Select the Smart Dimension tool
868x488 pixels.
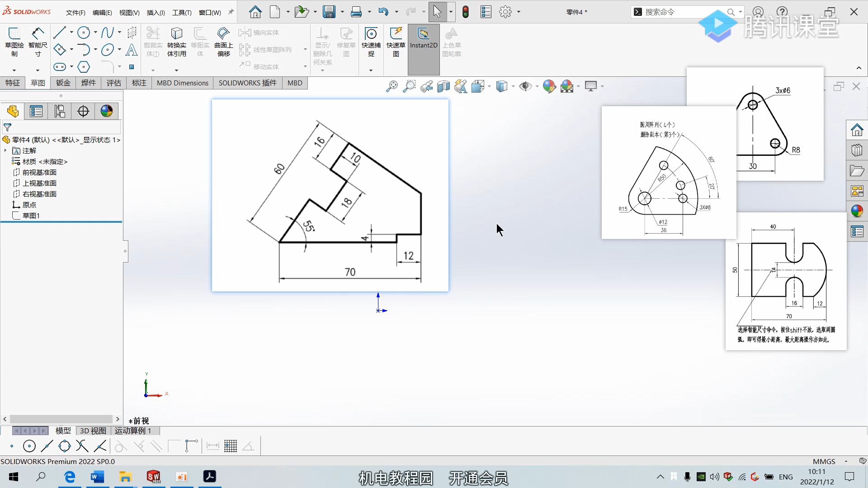click(x=38, y=42)
